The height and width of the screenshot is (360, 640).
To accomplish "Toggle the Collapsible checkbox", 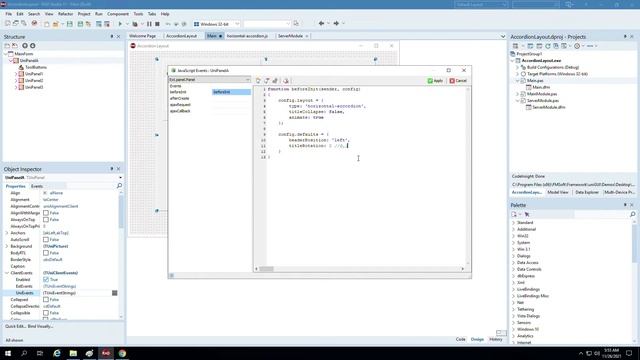I will (46, 313).
